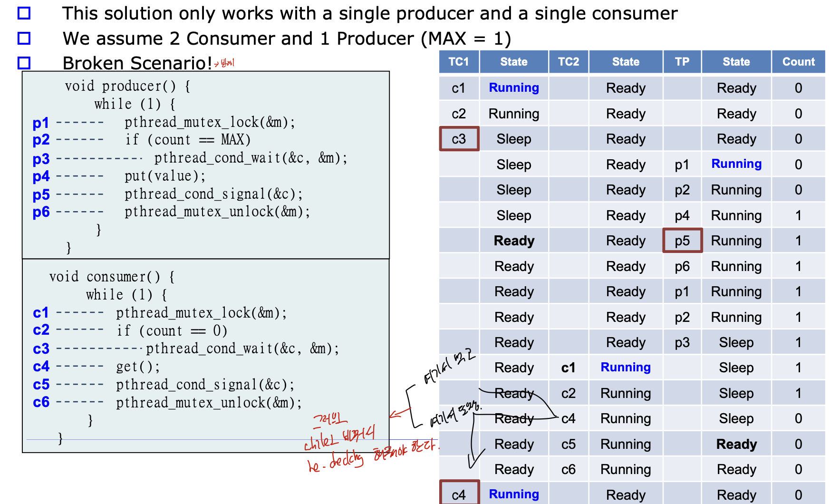Image resolution: width=830 pixels, height=504 pixels.
Task: Click the red-boxed c3 cell
Action: pos(459,139)
